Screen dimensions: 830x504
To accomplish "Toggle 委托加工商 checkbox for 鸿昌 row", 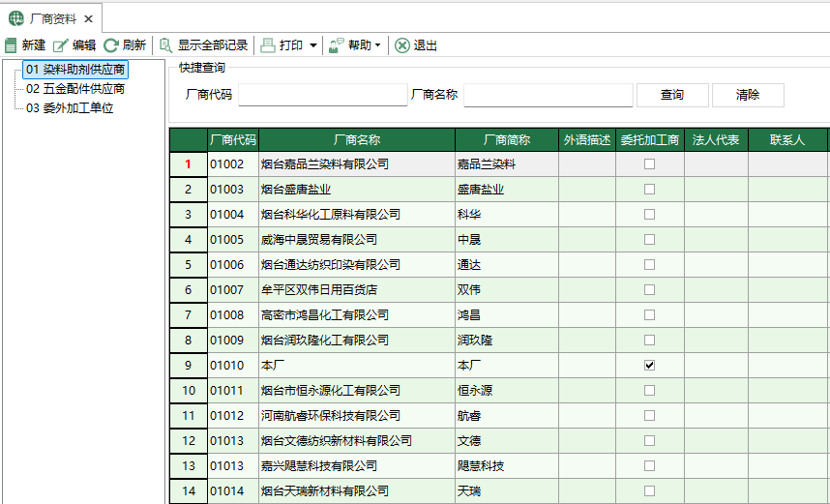I will click(x=649, y=315).
